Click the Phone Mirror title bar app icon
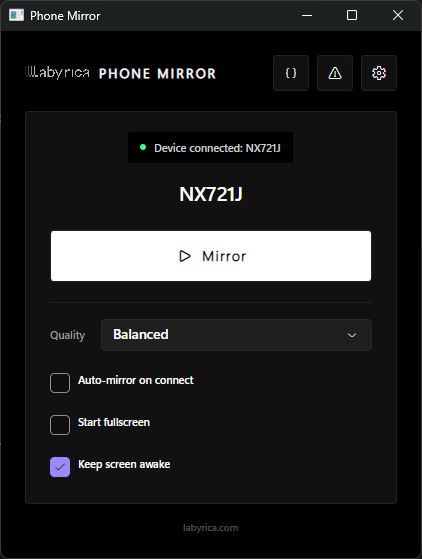The width and height of the screenshot is (422, 559). coord(16,15)
